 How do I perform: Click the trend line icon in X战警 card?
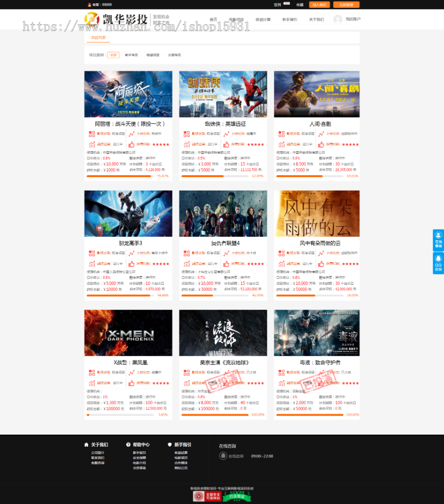coord(131,373)
